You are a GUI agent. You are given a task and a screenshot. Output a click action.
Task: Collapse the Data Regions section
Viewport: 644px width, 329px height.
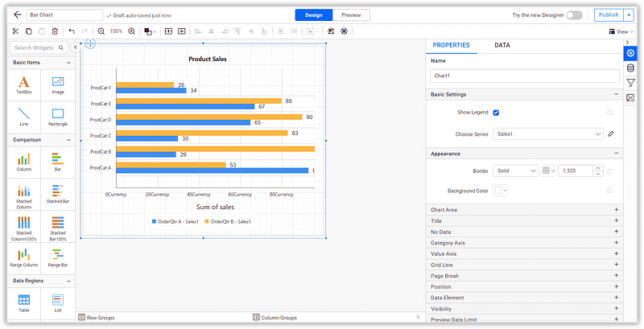click(x=68, y=281)
